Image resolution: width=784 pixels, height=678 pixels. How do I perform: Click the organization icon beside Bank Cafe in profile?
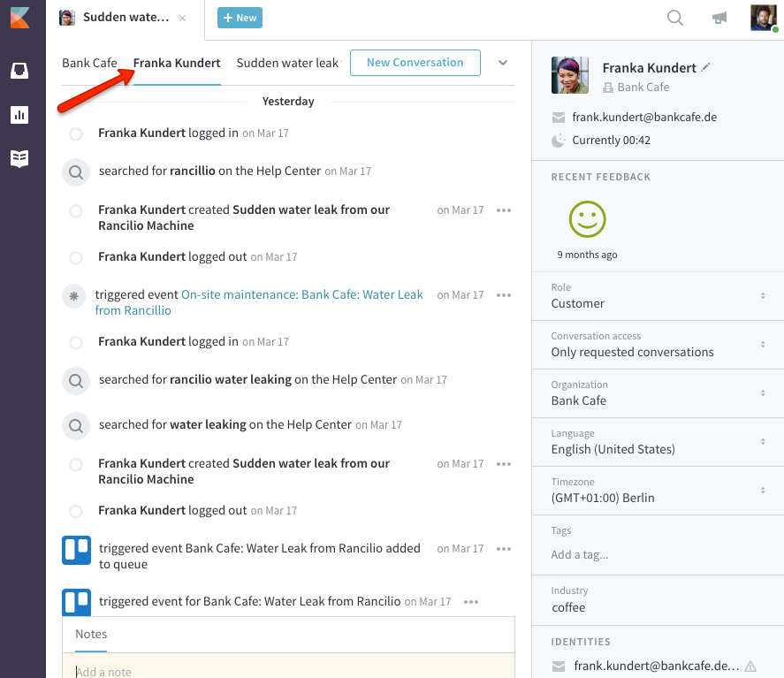[607, 88]
